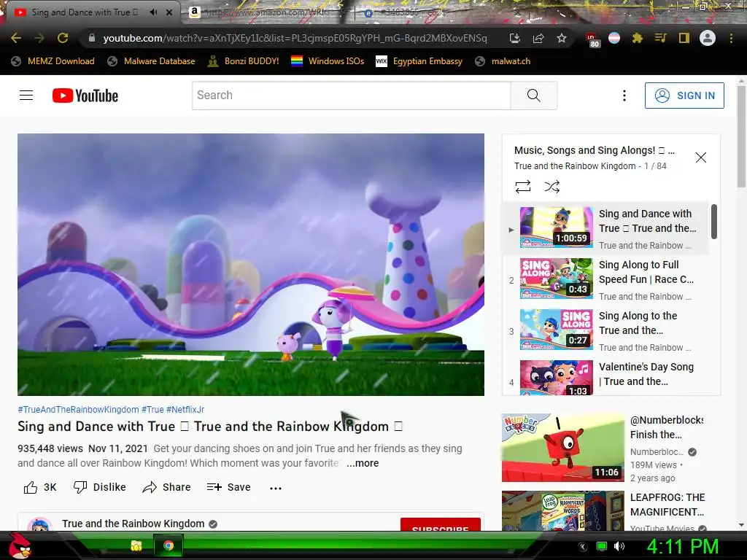The image size is (747, 560).
Task: Click the green network monitor tray icon
Action: tap(602, 546)
